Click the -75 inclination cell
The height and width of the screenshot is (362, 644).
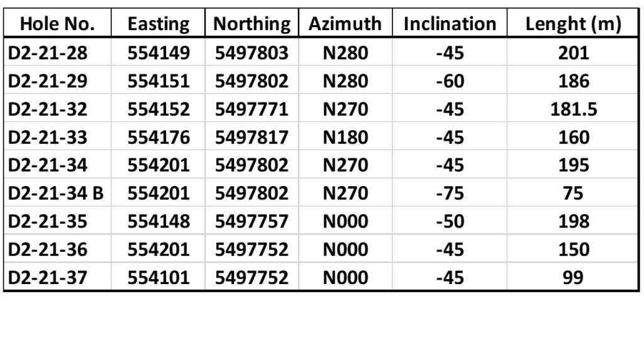click(x=450, y=194)
